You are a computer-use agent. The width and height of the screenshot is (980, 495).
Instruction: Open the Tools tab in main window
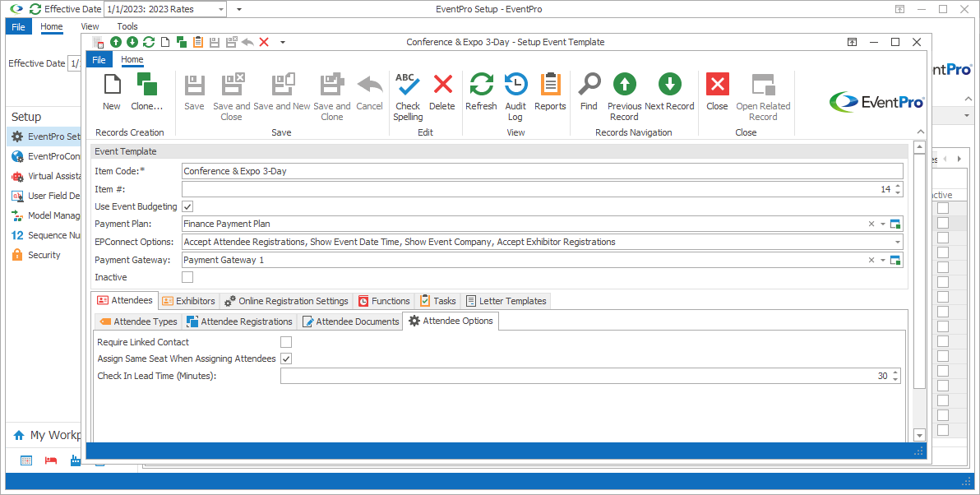point(127,26)
